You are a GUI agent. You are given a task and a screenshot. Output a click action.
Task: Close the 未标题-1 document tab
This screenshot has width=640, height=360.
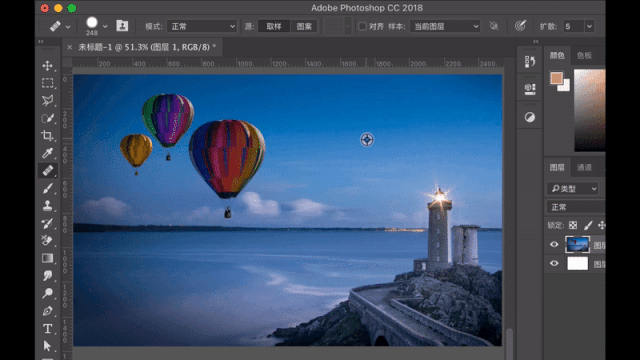click(69, 47)
